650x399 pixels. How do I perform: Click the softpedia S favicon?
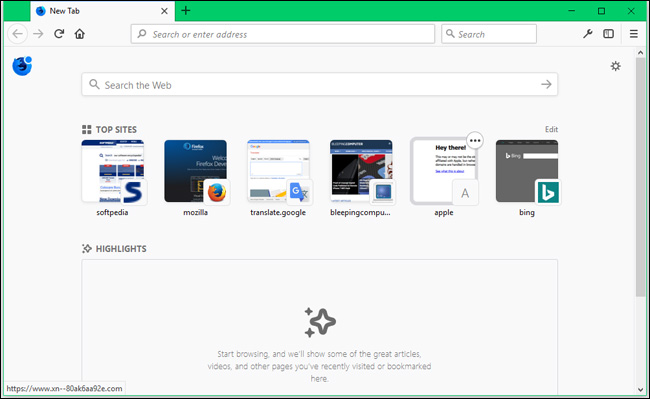(134, 192)
